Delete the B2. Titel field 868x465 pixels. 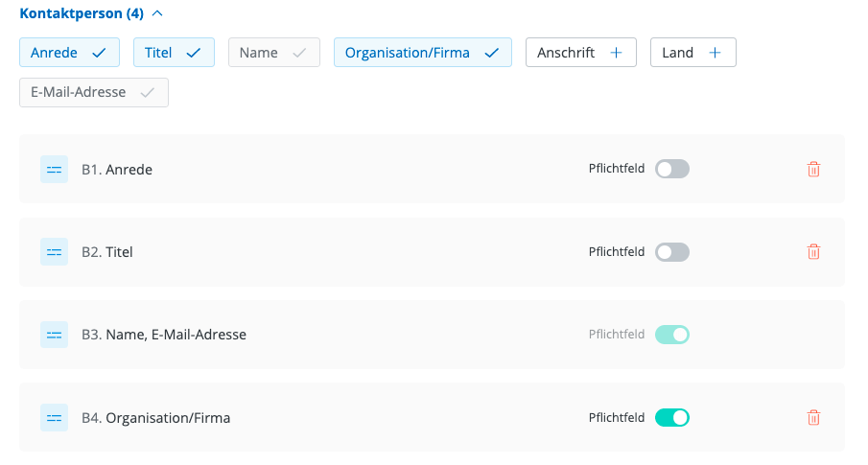click(813, 252)
